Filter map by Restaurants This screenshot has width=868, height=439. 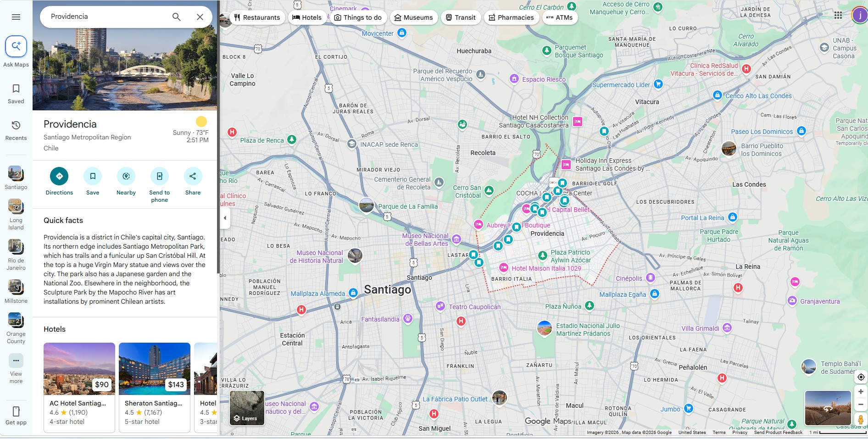tap(257, 17)
